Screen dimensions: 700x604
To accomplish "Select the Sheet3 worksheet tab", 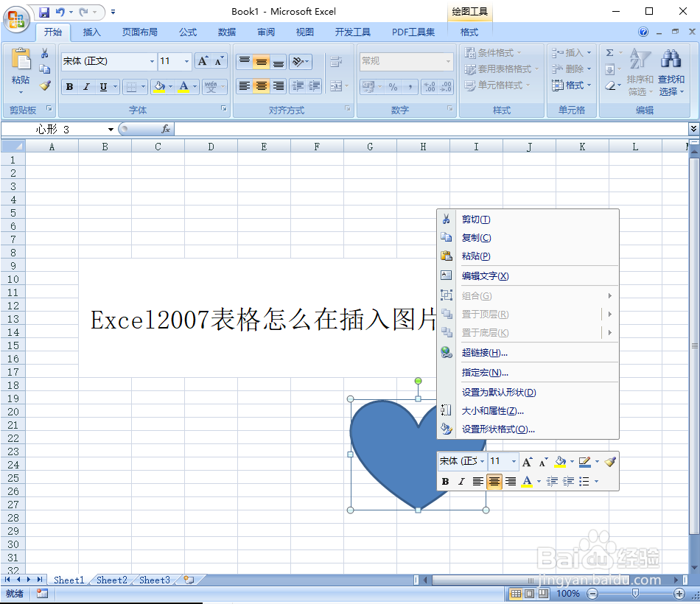I will (155, 580).
